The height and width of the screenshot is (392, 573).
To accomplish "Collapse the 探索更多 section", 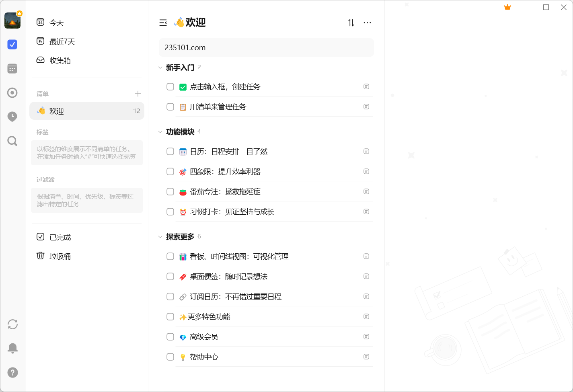I will [160, 236].
